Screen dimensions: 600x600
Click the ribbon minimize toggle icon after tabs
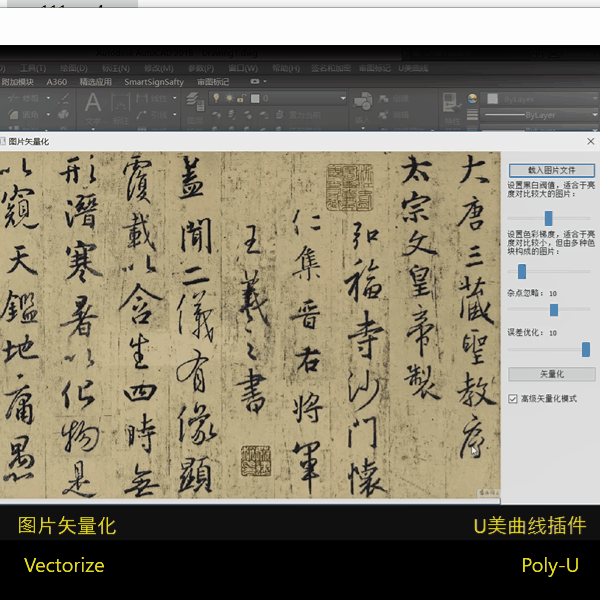[255, 82]
